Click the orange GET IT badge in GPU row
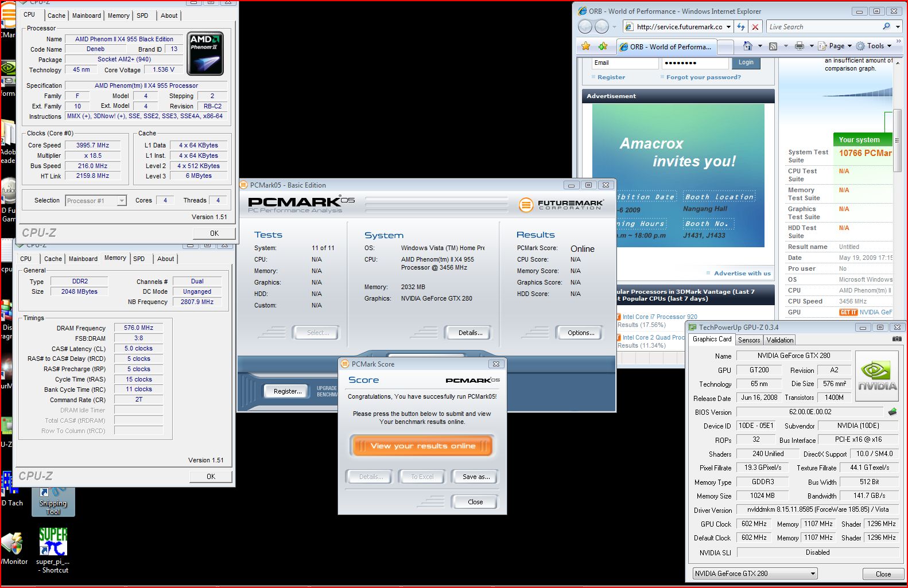 848,312
